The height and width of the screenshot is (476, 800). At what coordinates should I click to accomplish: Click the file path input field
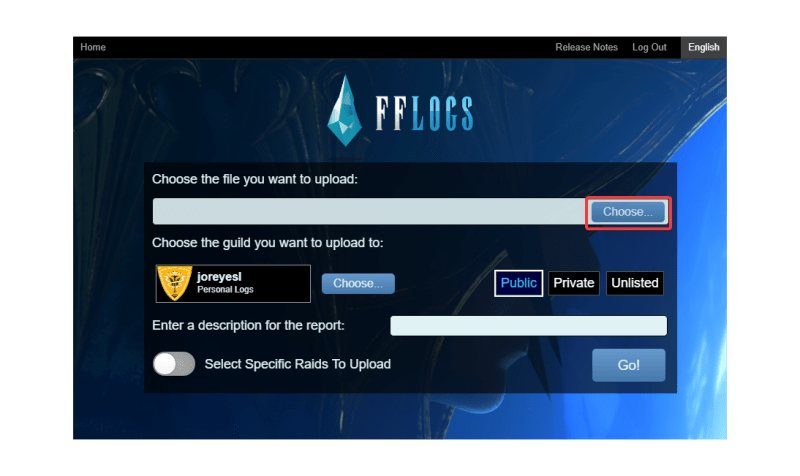point(369,211)
